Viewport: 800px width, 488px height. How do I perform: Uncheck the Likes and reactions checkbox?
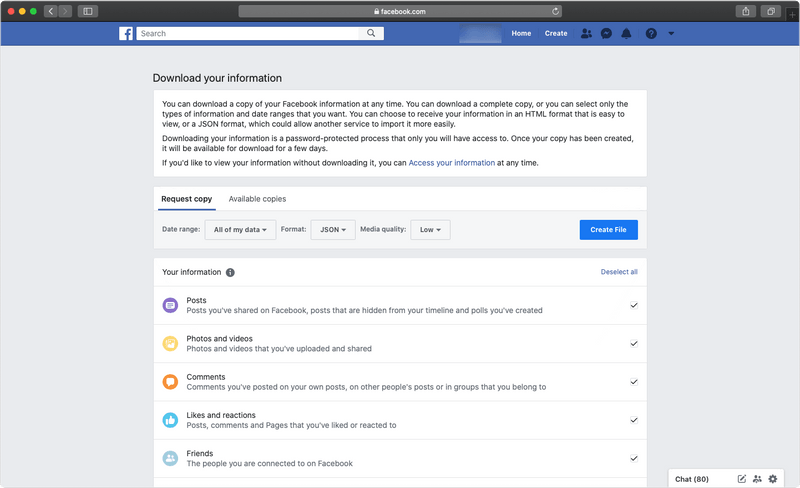634,420
